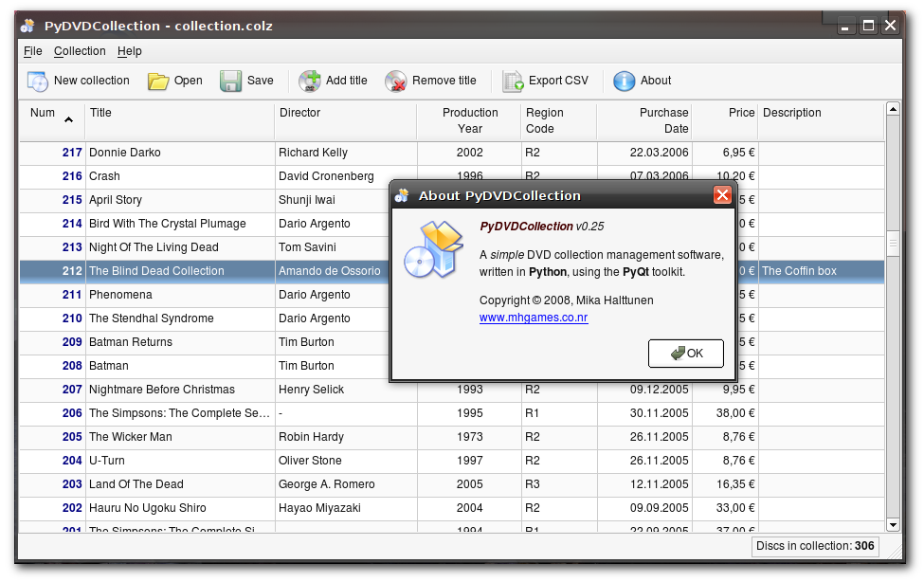Click PyDVDCollection app icon in main title bar
This screenshot has width=924, height=582.
[27, 26]
